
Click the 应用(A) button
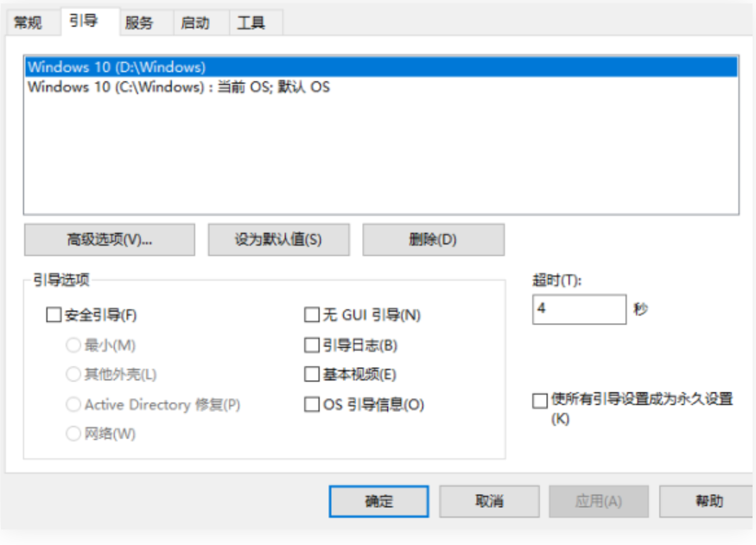[x=599, y=501]
